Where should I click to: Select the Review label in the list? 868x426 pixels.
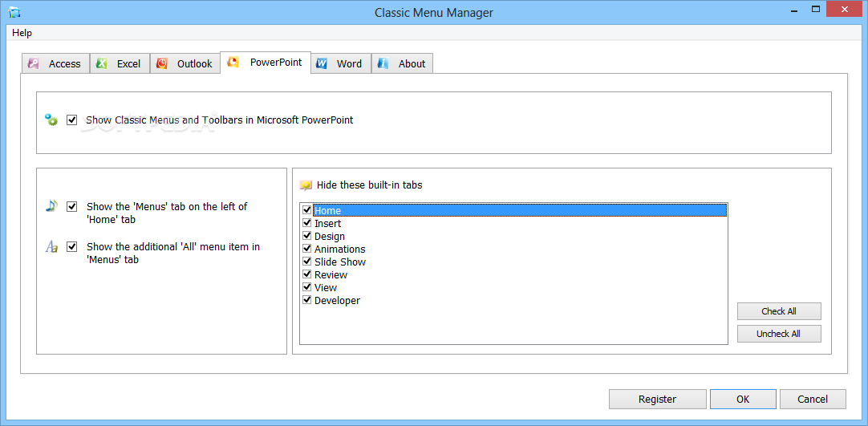[331, 274]
